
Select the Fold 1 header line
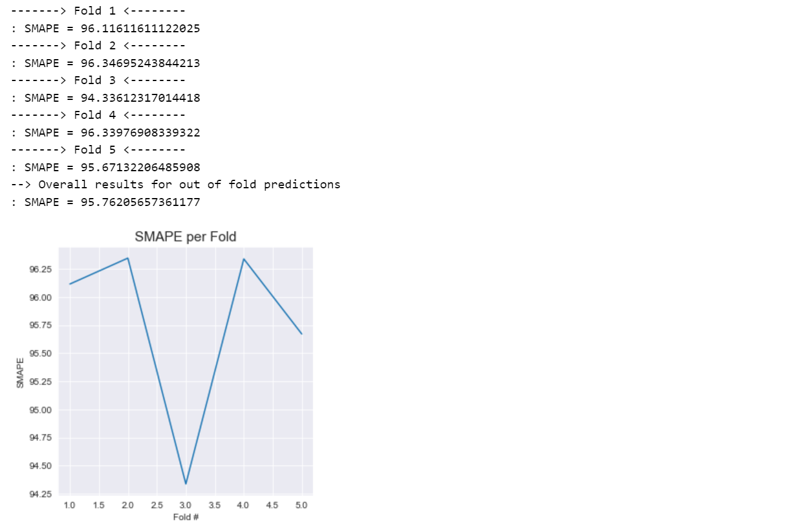tap(98, 11)
